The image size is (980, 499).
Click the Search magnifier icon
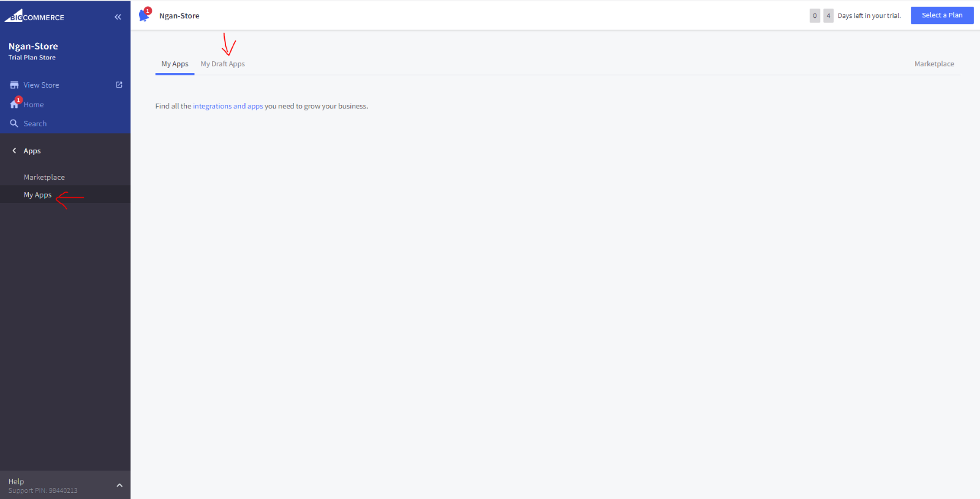click(x=14, y=123)
